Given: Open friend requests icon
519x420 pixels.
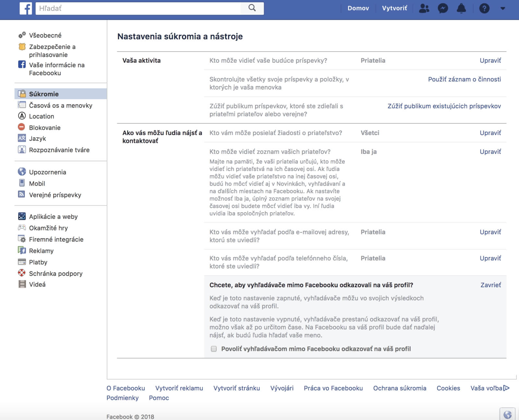Looking at the screenshot, I should tap(424, 8).
